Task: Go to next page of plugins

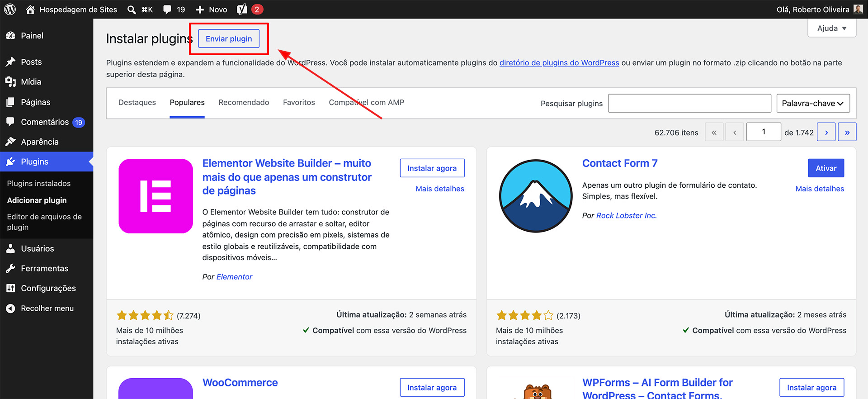Action: point(826,132)
